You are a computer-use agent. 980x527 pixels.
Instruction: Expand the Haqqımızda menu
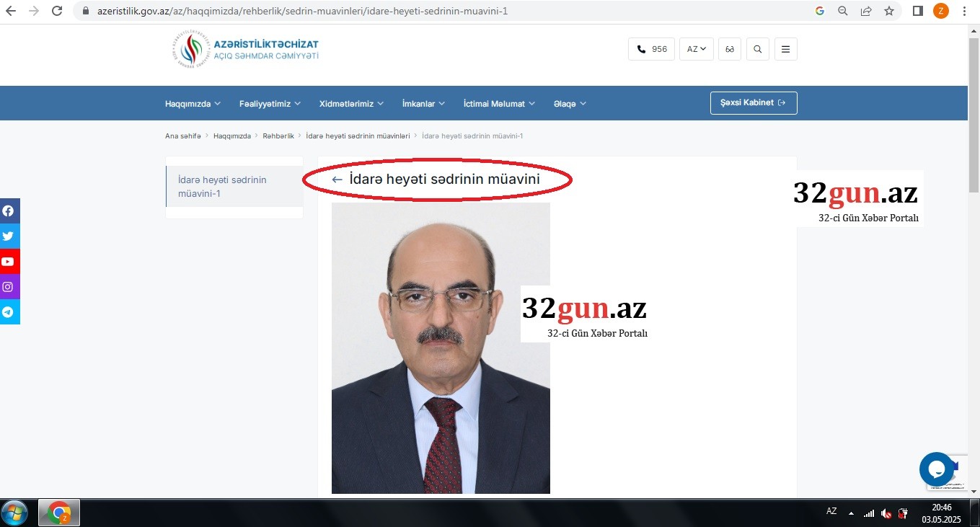pyautogui.click(x=193, y=104)
